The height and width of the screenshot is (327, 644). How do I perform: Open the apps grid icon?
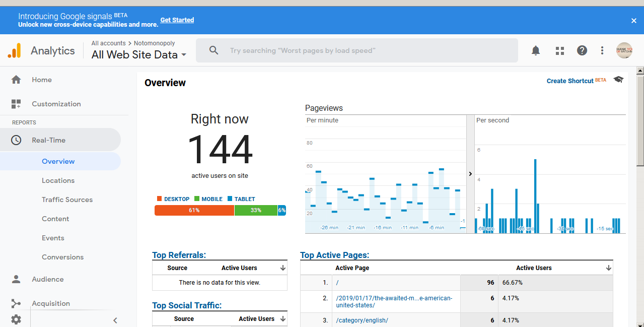(559, 50)
